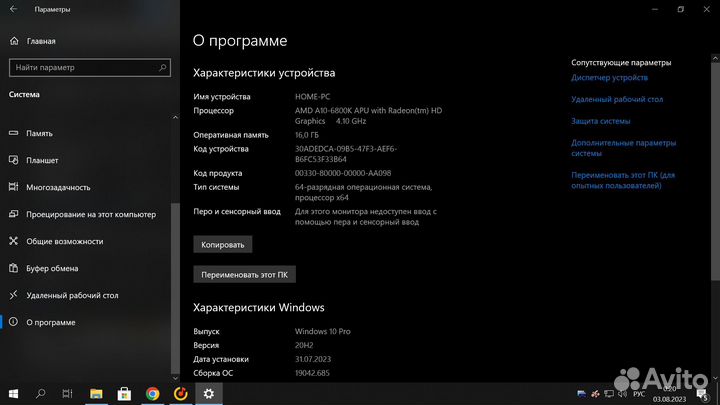The width and height of the screenshot is (720, 405).
Task: Click the 64-разрядная операционная система value
Action: (363, 192)
